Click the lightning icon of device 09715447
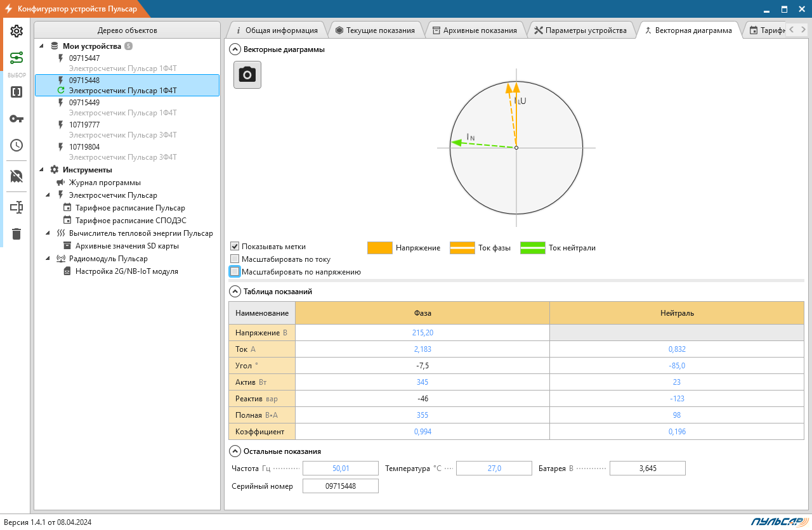The height and width of the screenshot is (530, 812). (61, 58)
